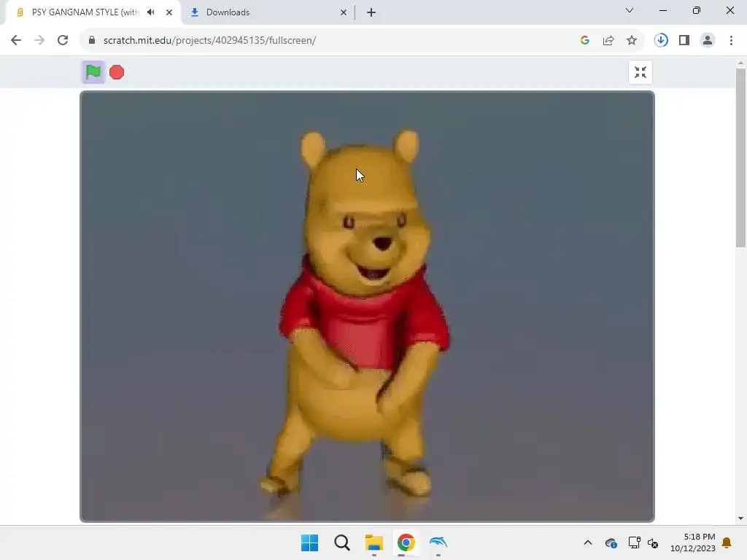Mute tab via speaker icon on PSY tab
This screenshot has height=560, width=747.
click(151, 12)
